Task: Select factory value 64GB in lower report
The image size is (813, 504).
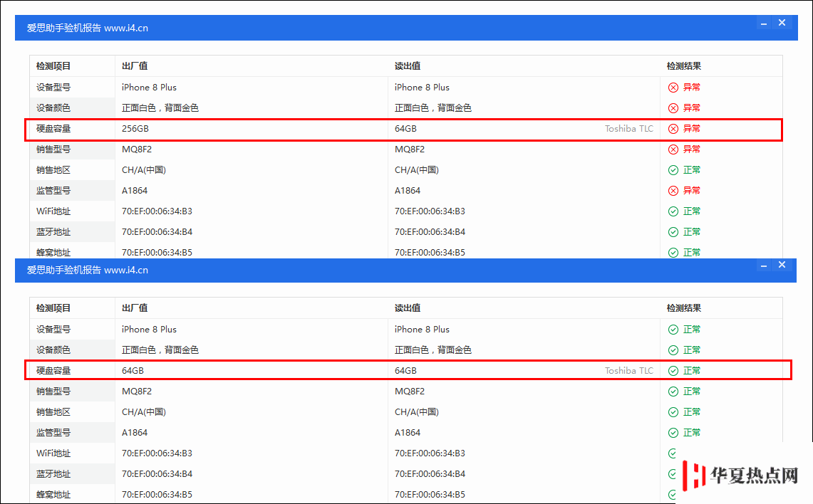Action: (x=133, y=371)
